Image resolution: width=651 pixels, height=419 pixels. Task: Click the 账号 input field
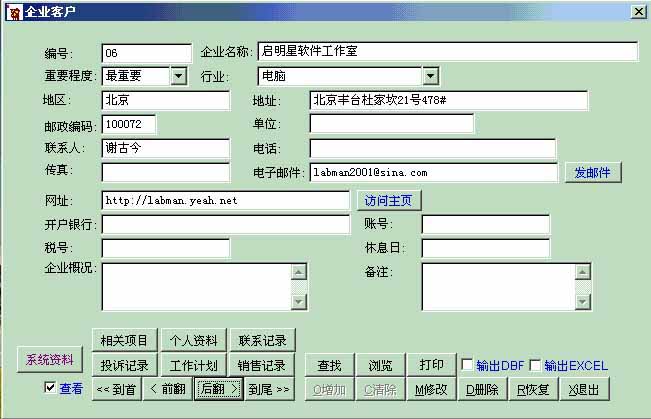pos(486,225)
